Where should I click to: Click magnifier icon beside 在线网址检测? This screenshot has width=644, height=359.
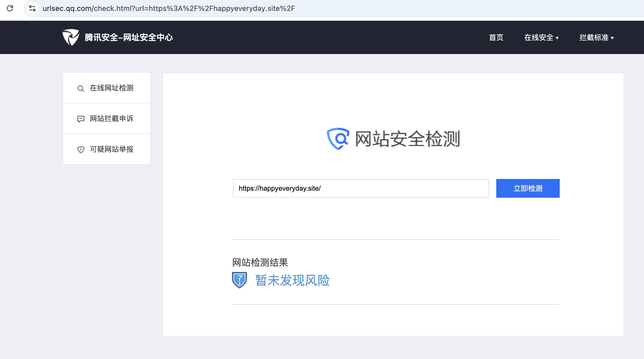coord(81,89)
